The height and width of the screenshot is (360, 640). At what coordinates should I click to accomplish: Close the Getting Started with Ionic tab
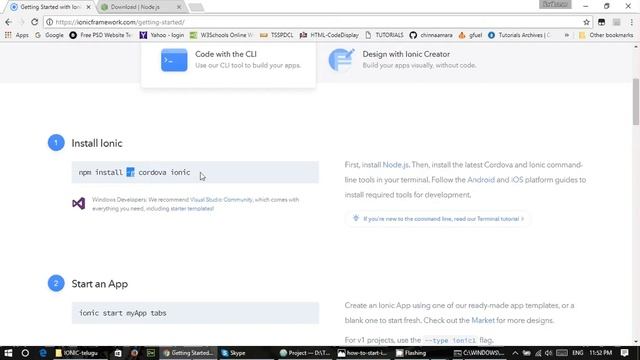[x=89, y=7]
